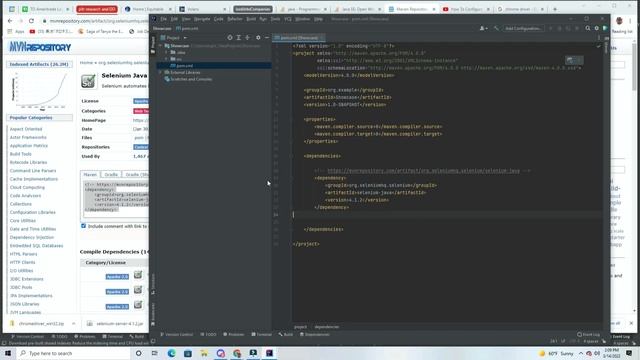640x360 pixels.
Task: Click the editor tabs more-options vertical dots
Action: 599,38
